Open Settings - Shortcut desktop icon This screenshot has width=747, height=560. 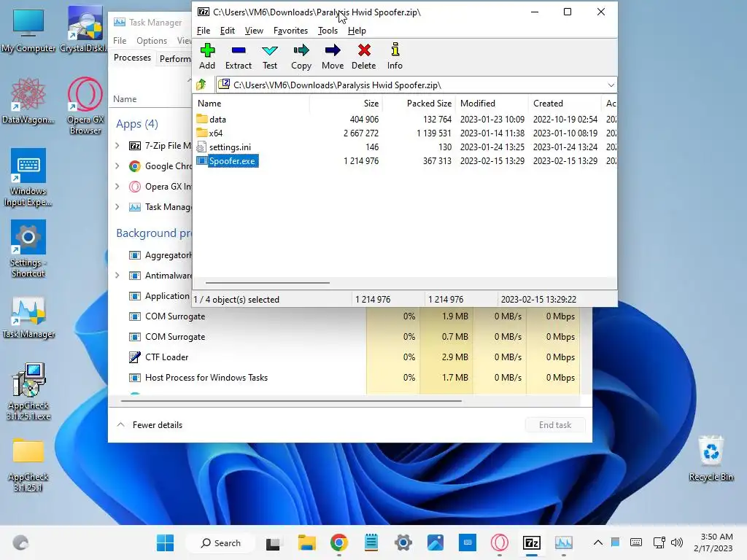[28, 249]
